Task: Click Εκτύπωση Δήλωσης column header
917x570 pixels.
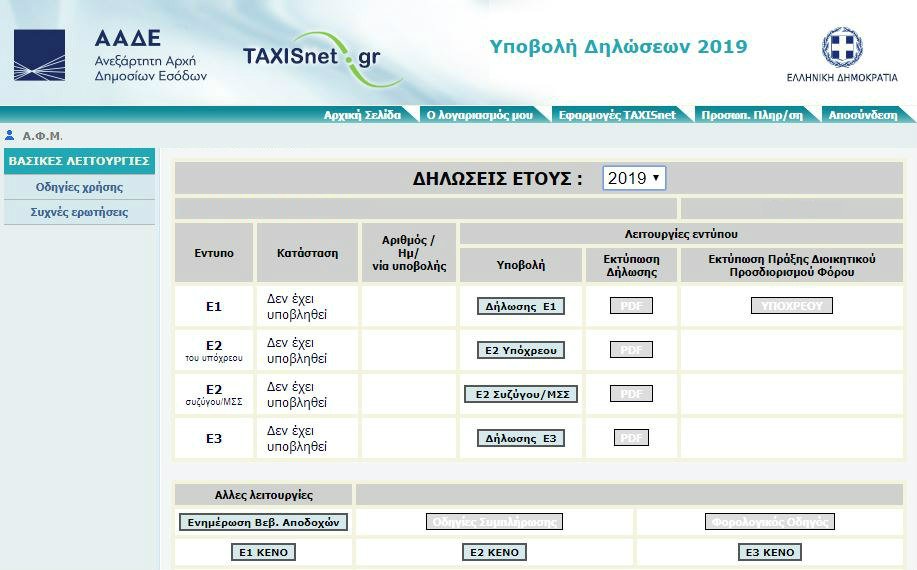Action: point(632,265)
